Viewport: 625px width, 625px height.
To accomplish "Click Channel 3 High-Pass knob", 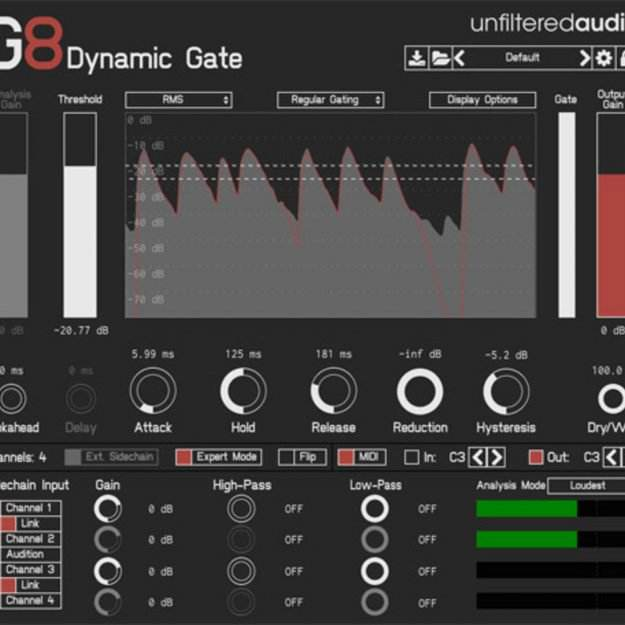I will pyautogui.click(x=241, y=571).
